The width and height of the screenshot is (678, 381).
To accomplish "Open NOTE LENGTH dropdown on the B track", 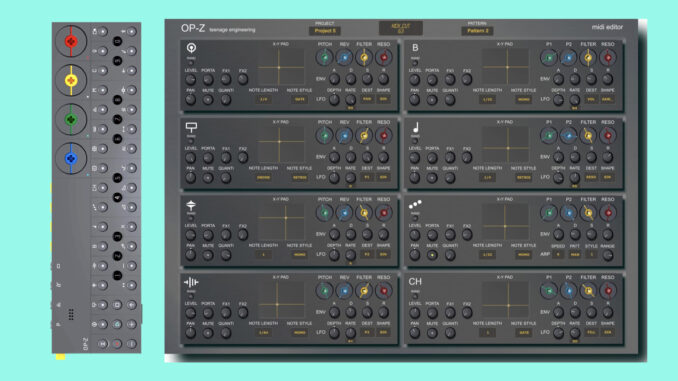I will (487, 99).
